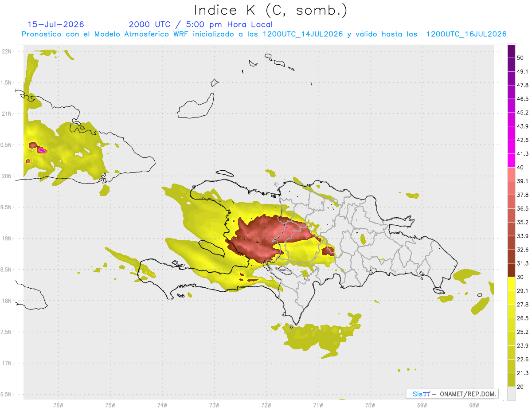The image size is (532, 411).
Task: Click the colorbar value "27.8"
Action: 523,304
